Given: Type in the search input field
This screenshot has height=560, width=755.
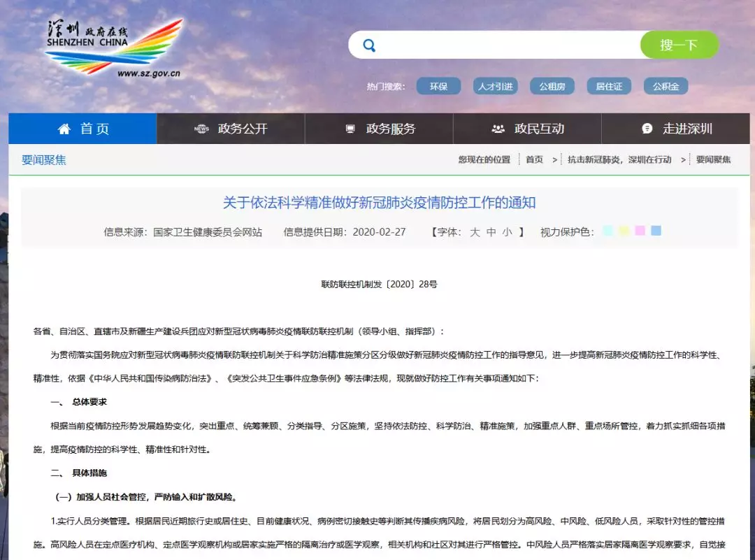Looking at the screenshot, I should (x=507, y=46).
